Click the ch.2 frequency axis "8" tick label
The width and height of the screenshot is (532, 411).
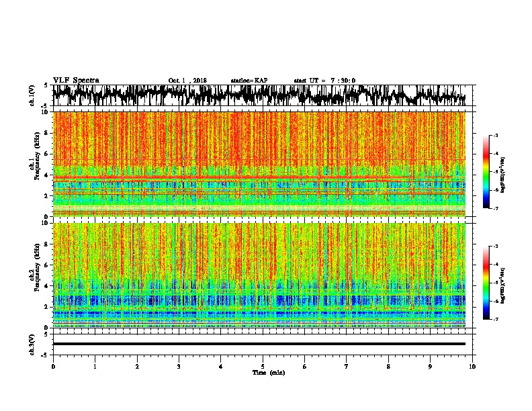point(47,244)
